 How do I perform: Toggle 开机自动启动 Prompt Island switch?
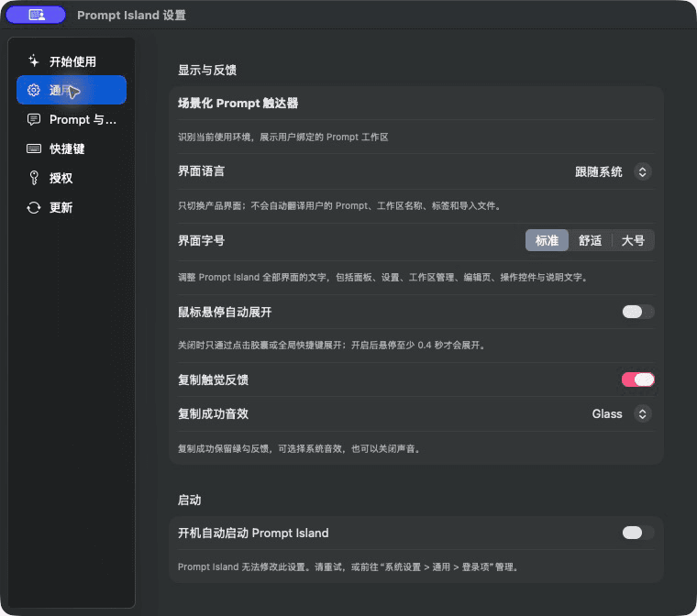[x=638, y=533]
